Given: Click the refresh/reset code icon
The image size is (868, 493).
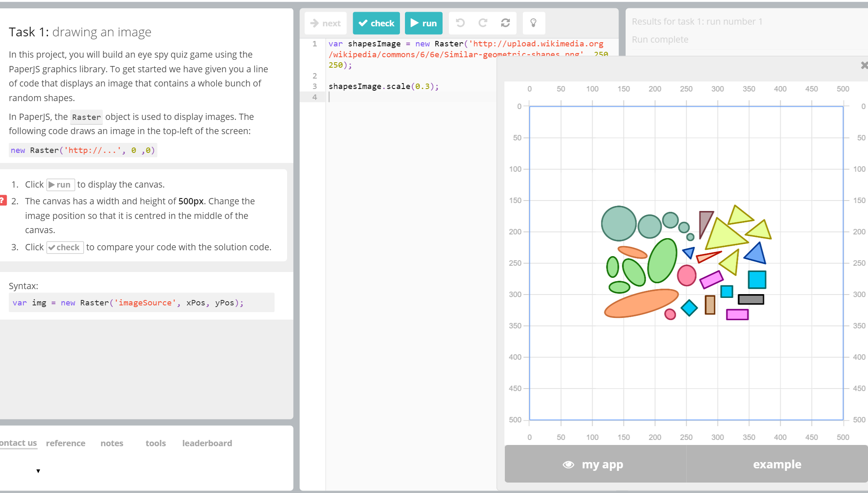Looking at the screenshot, I should [505, 23].
